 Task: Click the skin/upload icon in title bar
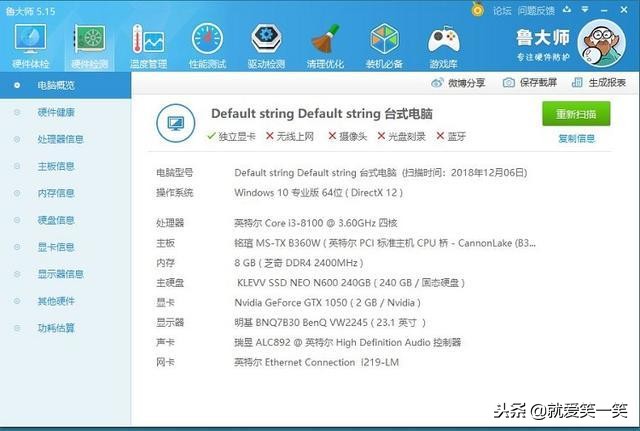pos(567,9)
